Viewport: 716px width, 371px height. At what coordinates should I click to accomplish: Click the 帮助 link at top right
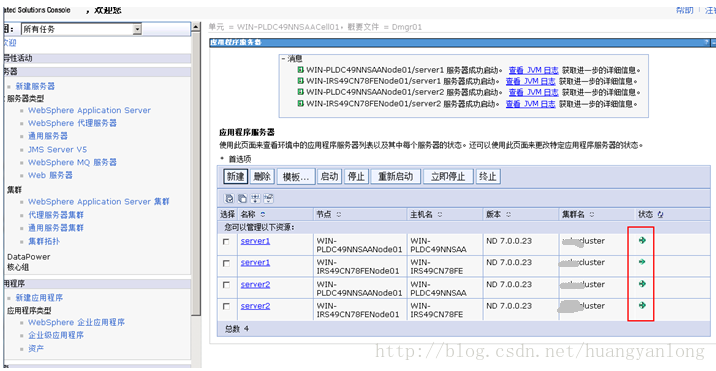coord(684,10)
